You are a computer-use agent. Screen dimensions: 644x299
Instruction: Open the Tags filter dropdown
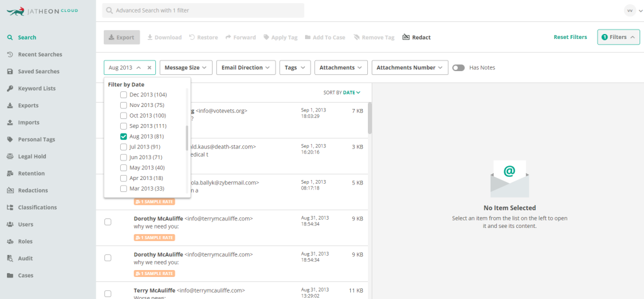click(295, 67)
